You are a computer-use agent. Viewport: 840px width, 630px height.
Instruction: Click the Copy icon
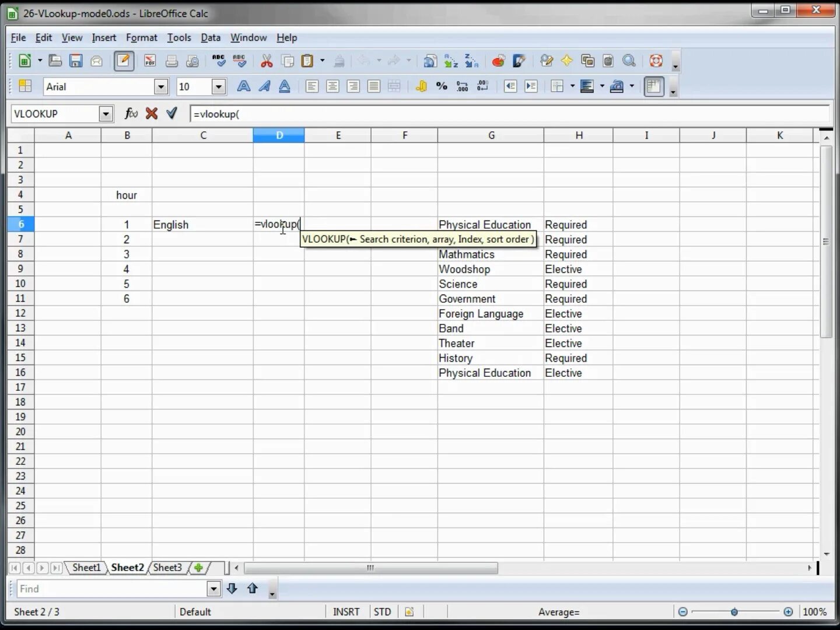[x=288, y=61]
